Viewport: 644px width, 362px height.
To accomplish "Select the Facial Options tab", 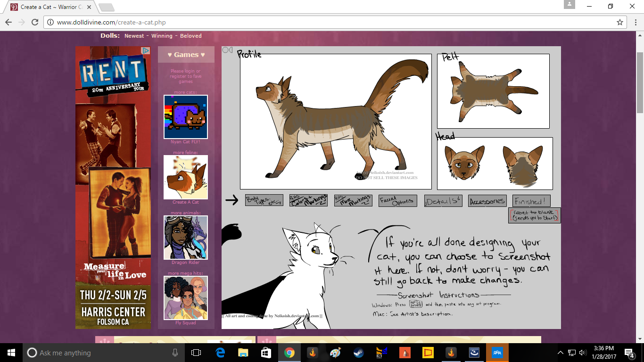I will tap(397, 200).
